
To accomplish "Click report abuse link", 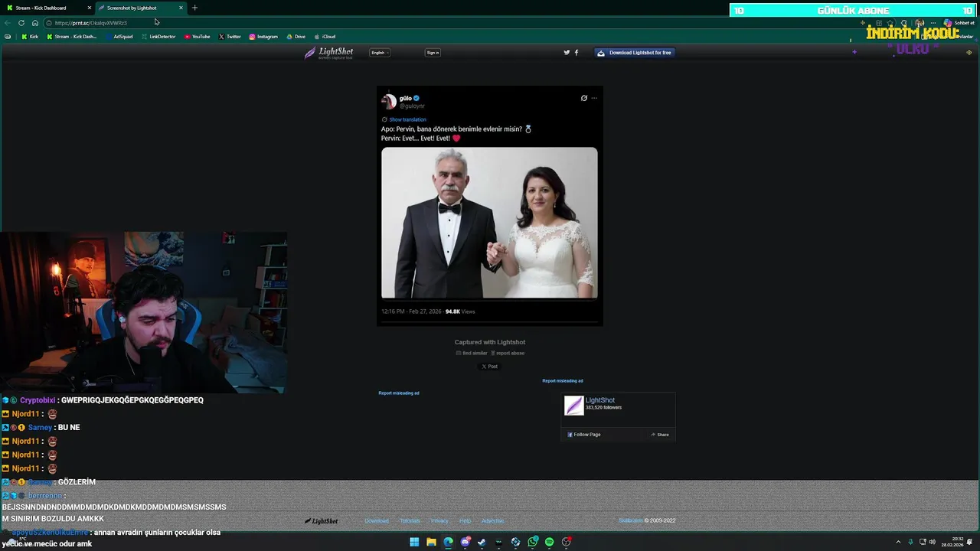I will 508,353.
